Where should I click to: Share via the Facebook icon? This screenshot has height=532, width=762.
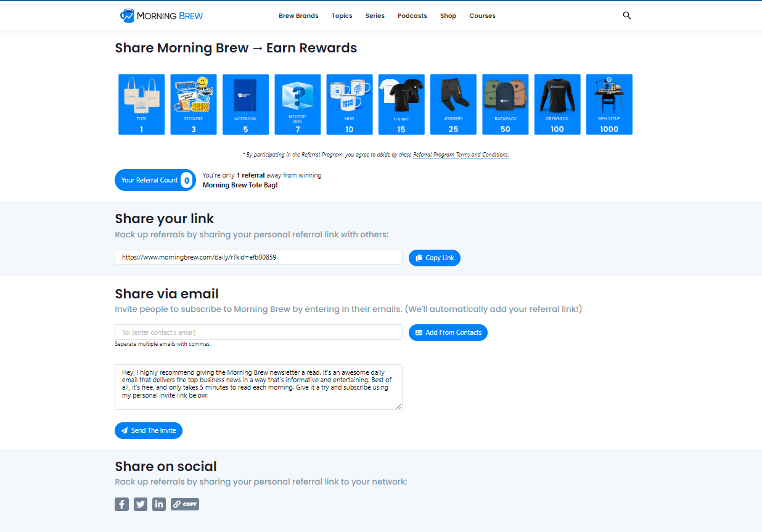(x=122, y=504)
